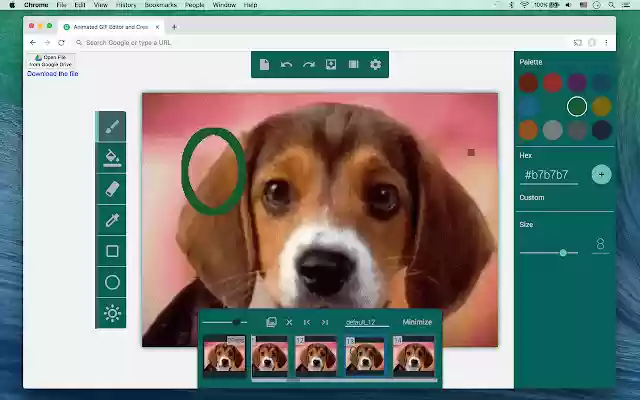Delete the current frame with the X icon

point(289,322)
